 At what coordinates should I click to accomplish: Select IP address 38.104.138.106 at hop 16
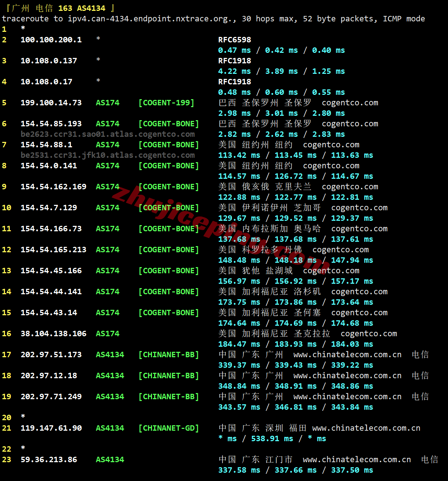[x=54, y=334]
